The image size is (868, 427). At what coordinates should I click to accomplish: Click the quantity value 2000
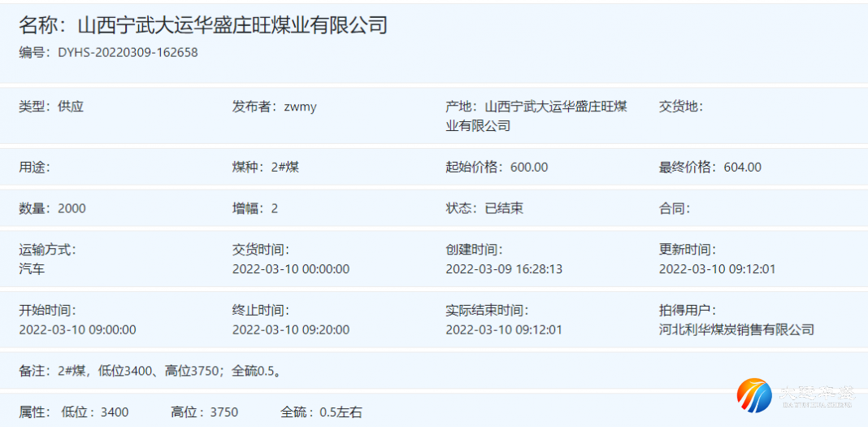coord(72,208)
